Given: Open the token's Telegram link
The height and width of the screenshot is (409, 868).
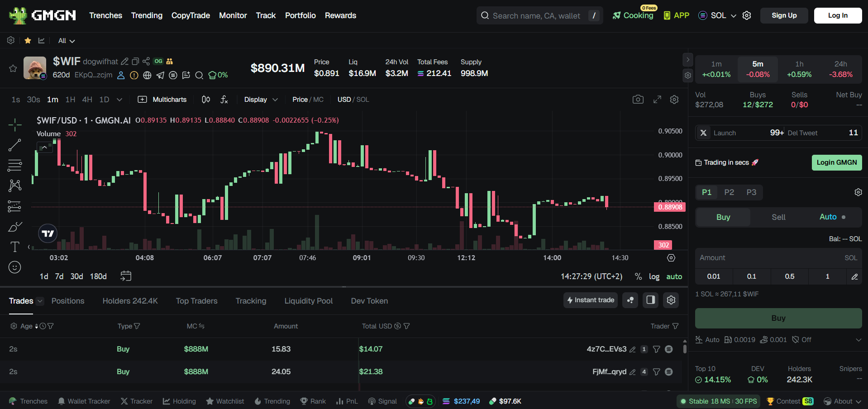Looking at the screenshot, I should click(160, 75).
